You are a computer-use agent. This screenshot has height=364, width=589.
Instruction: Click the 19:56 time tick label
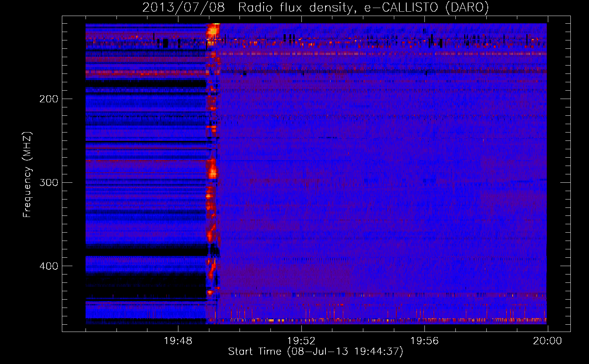point(424,341)
